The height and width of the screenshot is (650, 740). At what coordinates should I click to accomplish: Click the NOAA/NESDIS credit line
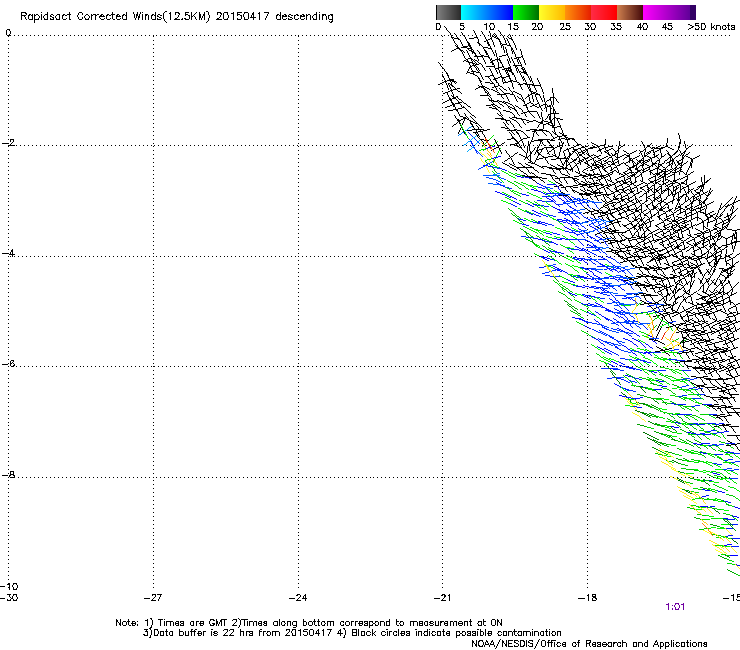pyautogui.click(x=589, y=644)
